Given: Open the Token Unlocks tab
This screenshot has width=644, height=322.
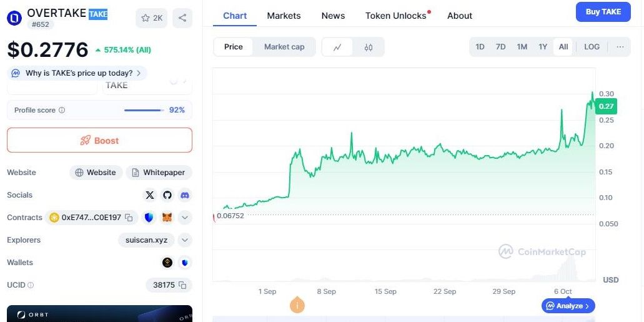Looking at the screenshot, I should 395,16.
